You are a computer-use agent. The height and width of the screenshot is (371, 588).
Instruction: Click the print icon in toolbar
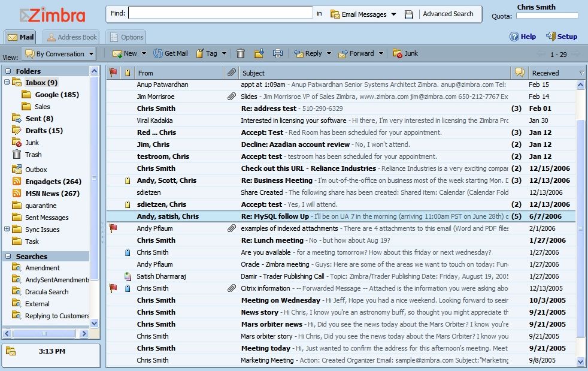coord(277,54)
